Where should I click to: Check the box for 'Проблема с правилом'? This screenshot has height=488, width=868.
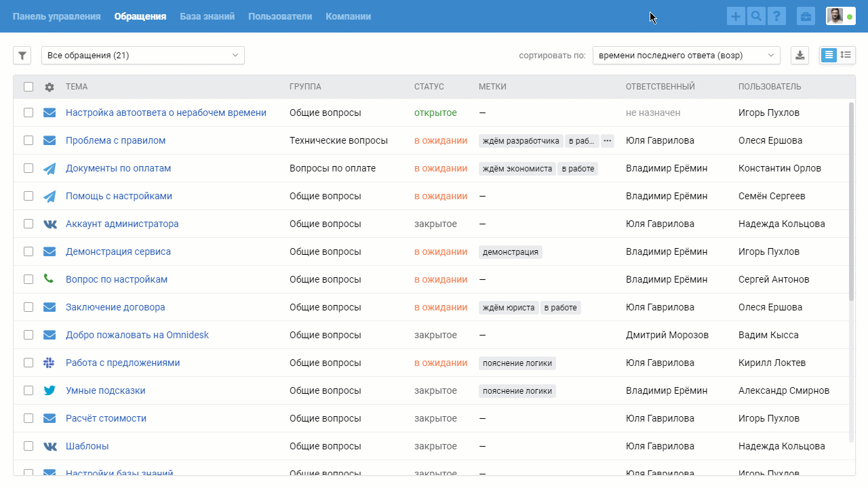(28, 140)
